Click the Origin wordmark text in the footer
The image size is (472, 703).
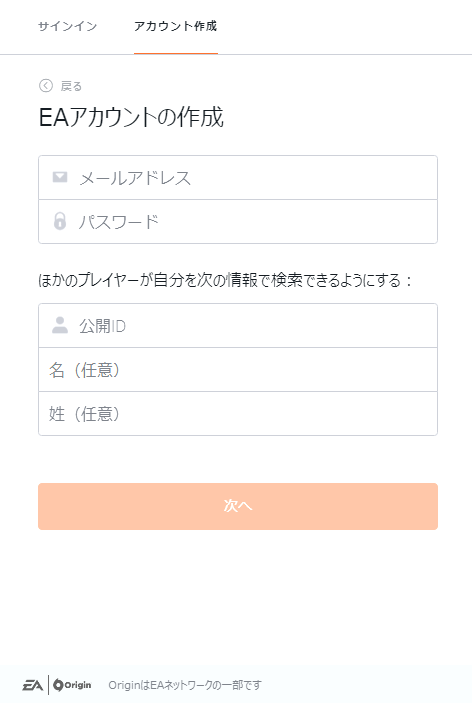coord(78,685)
